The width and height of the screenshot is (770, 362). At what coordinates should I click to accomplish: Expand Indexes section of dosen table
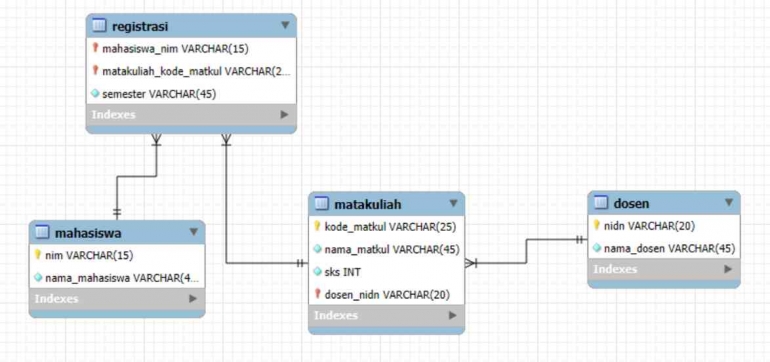point(728,269)
